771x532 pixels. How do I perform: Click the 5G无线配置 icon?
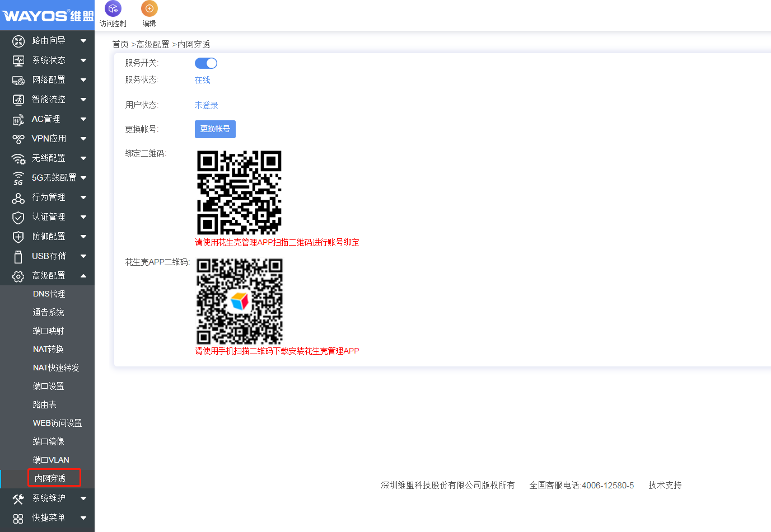click(18, 178)
